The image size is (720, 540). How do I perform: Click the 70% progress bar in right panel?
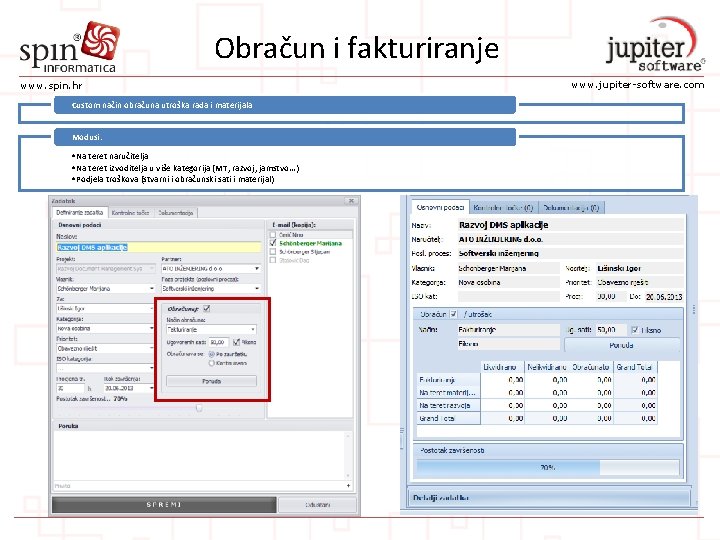[548, 467]
